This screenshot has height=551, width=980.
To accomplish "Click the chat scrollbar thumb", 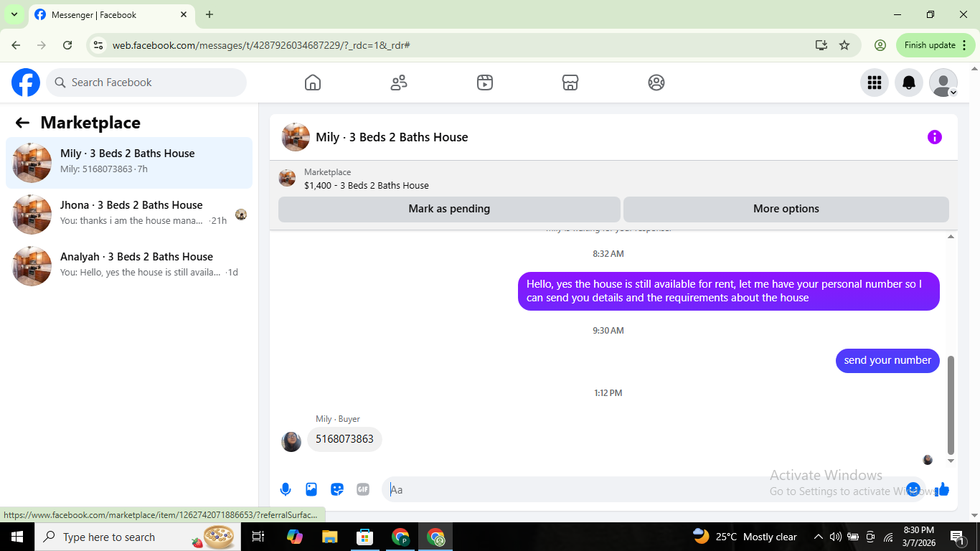I will tap(951, 405).
